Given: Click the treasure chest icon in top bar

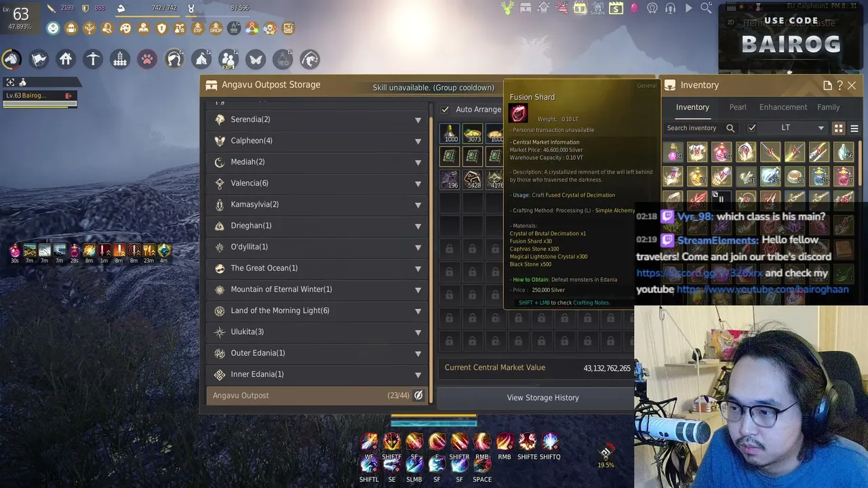Looking at the screenshot, I should coord(526,8).
